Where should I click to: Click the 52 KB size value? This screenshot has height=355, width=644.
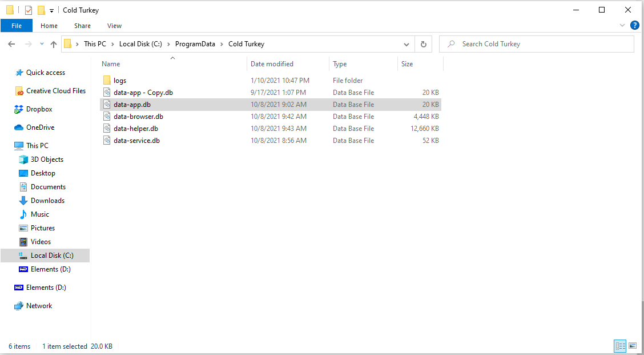click(430, 140)
